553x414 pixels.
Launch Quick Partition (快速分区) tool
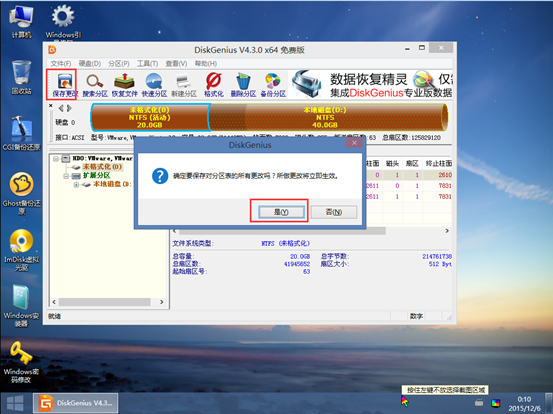(x=154, y=85)
